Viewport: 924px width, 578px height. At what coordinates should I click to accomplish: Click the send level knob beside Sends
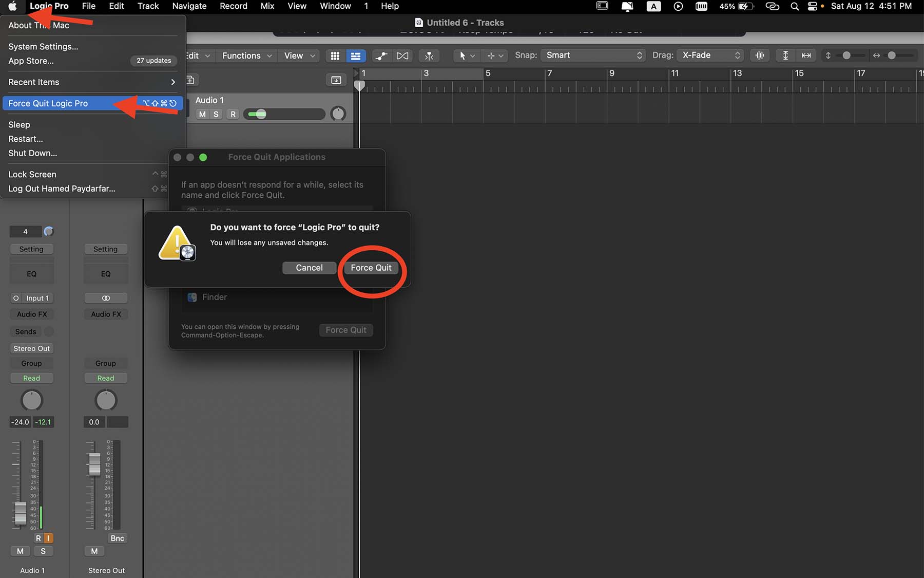[x=49, y=331]
